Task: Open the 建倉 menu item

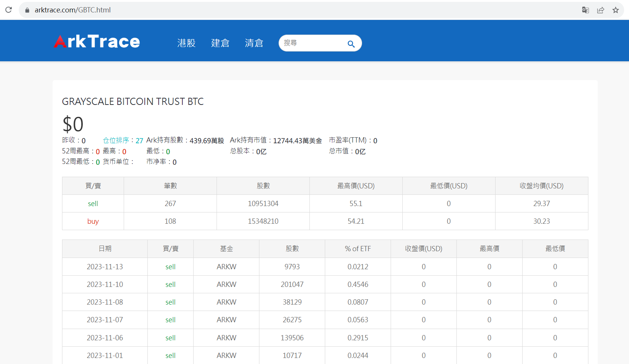Action: (220, 43)
